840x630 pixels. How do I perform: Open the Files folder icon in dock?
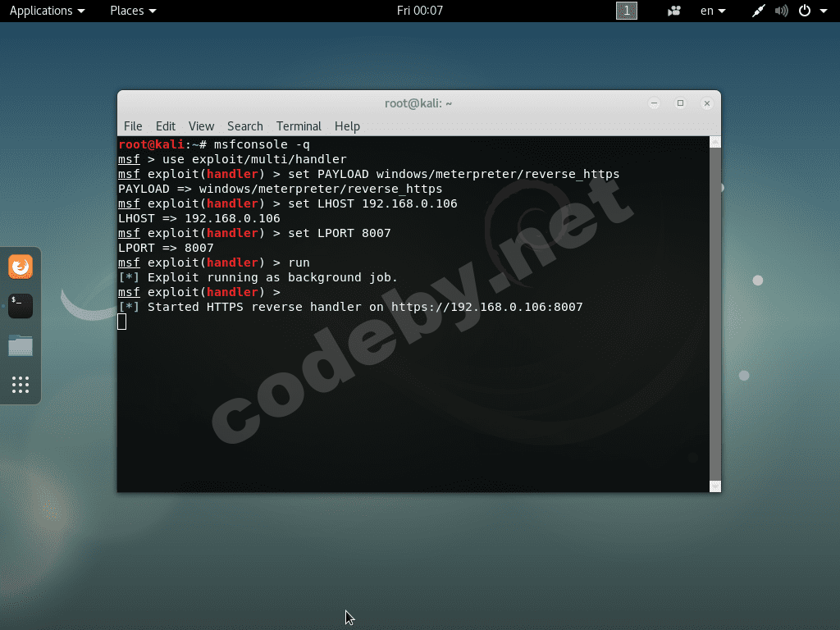click(21, 345)
